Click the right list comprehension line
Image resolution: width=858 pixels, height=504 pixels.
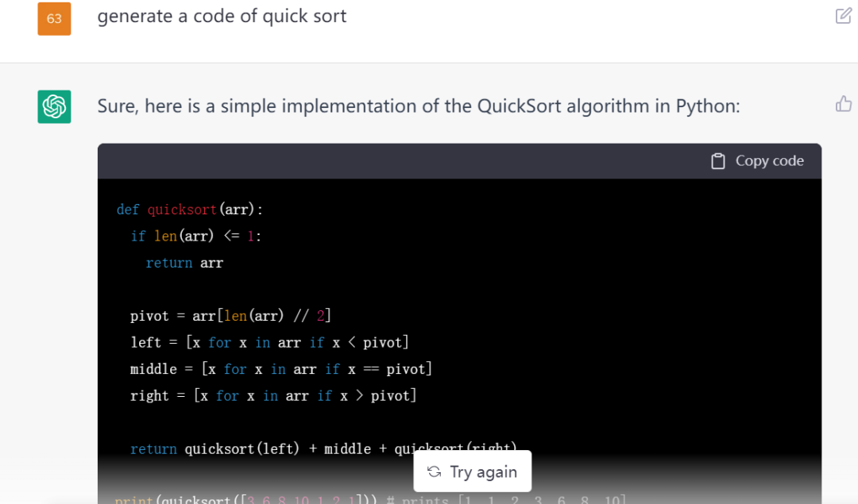tap(273, 395)
